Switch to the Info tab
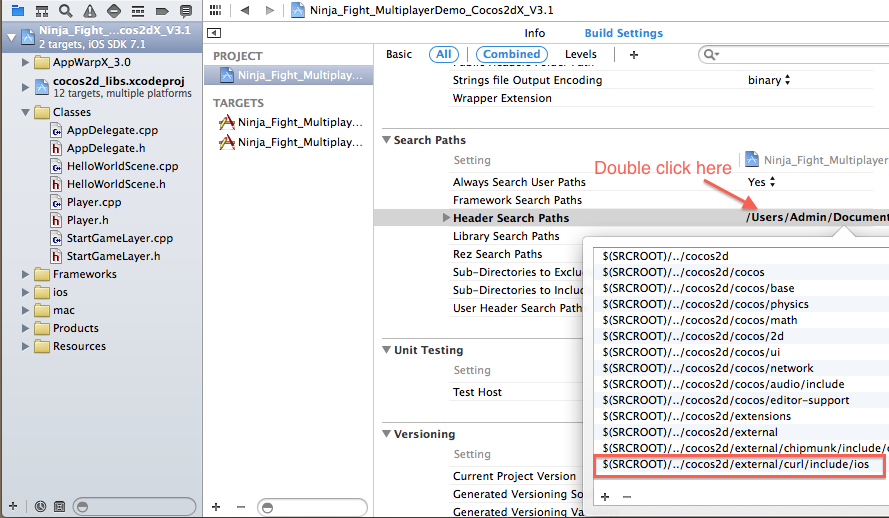The height and width of the screenshot is (518, 889). (x=534, y=33)
